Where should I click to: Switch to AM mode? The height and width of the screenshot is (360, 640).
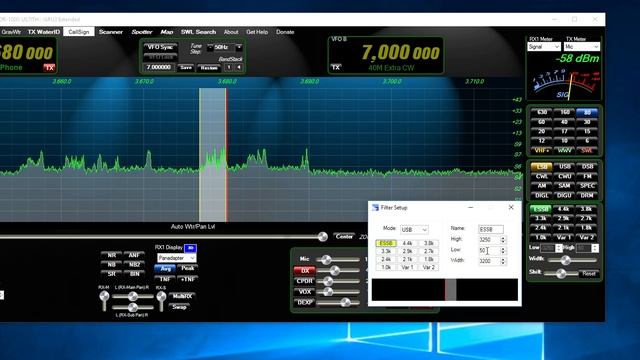[542, 186]
